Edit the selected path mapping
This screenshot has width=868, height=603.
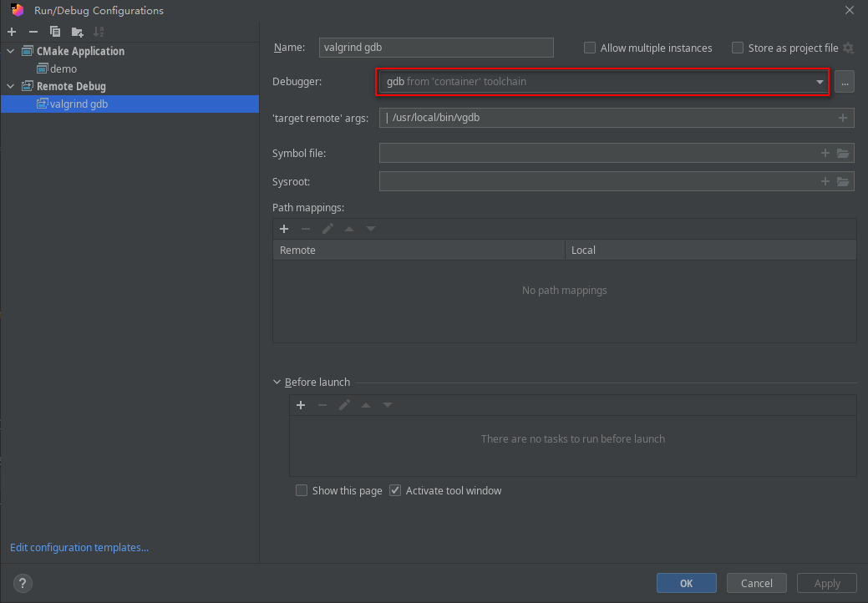[327, 229]
